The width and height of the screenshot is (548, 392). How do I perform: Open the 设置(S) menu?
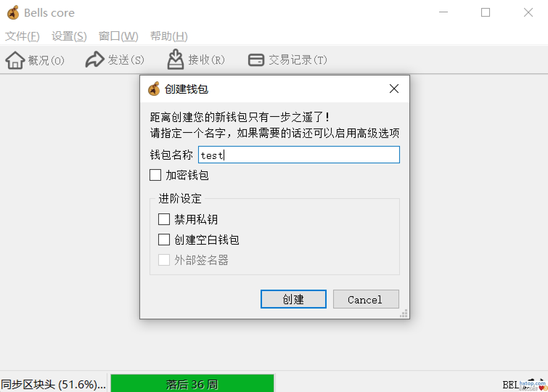[69, 36]
